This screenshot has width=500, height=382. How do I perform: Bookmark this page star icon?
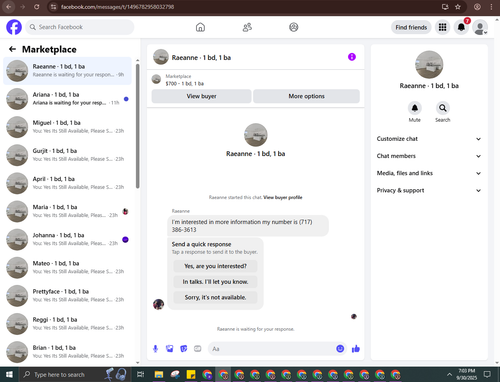coord(458,7)
